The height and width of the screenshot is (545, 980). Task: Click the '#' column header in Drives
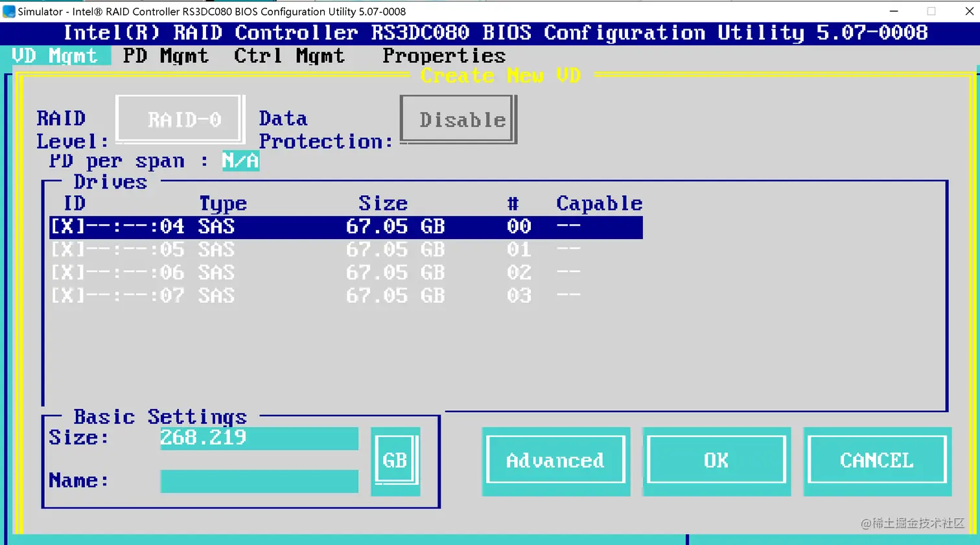coord(513,203)
